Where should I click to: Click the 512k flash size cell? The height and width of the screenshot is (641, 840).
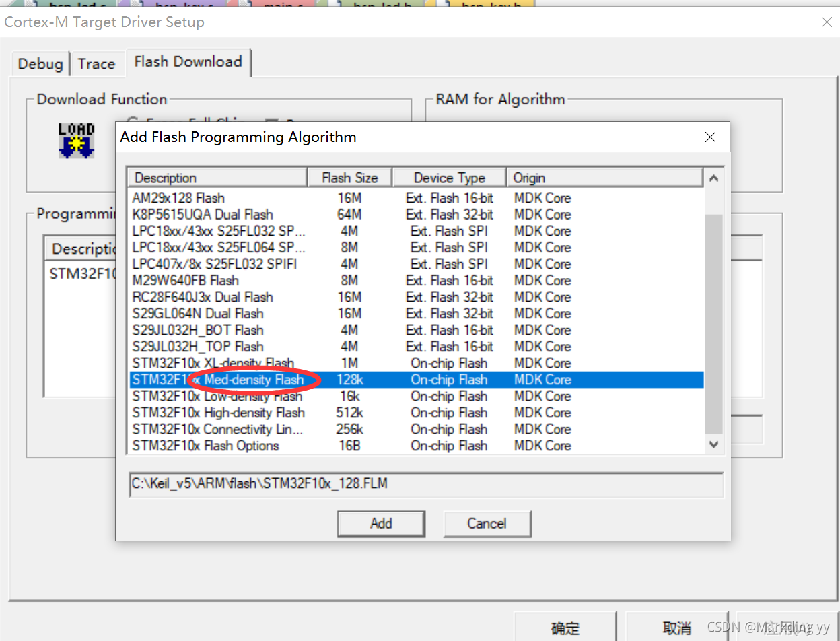pyautogui.click(x=349, y=413)
